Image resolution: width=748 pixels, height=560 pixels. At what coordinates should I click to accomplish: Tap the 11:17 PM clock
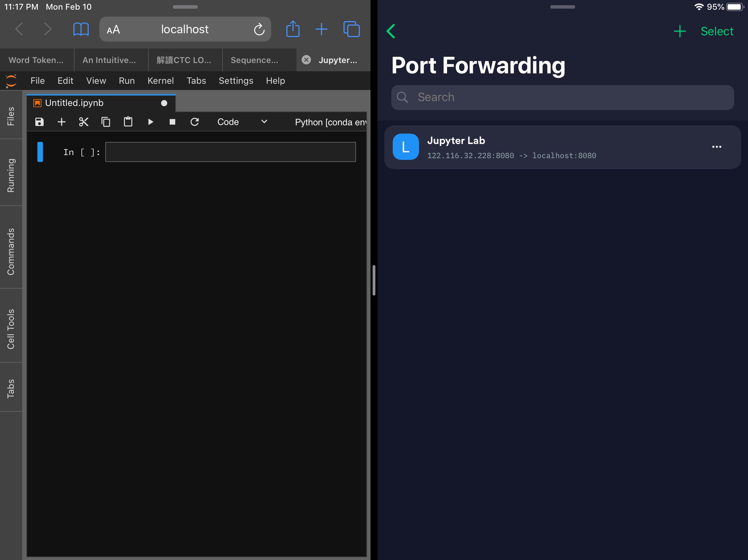pyautogui.click(x=21, y=7)
